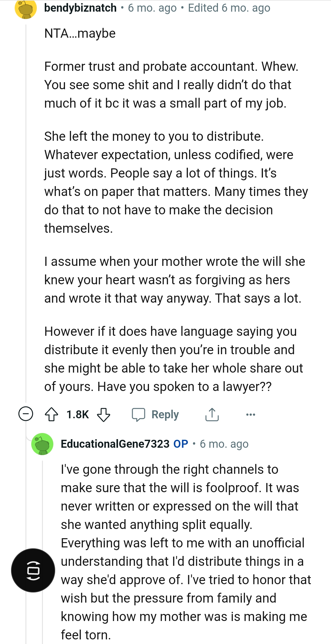Image resolution: width=331 pixels, height=644 pixels.
Task: Collapse bendybiznatch's comment with the minus circle
Action: click(26, 414)
